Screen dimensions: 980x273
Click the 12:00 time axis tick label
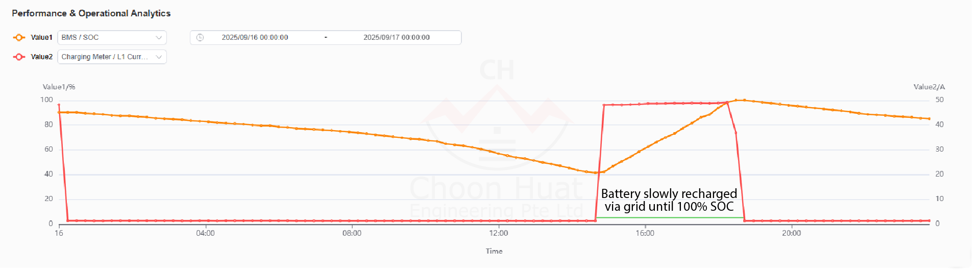(x=498, y=233)
